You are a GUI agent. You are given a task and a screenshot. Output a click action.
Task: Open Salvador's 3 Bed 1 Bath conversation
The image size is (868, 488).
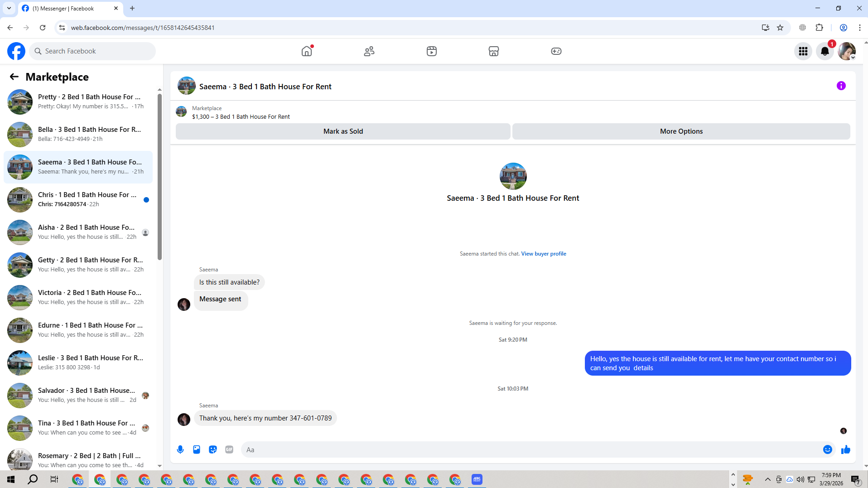(78, 396)
